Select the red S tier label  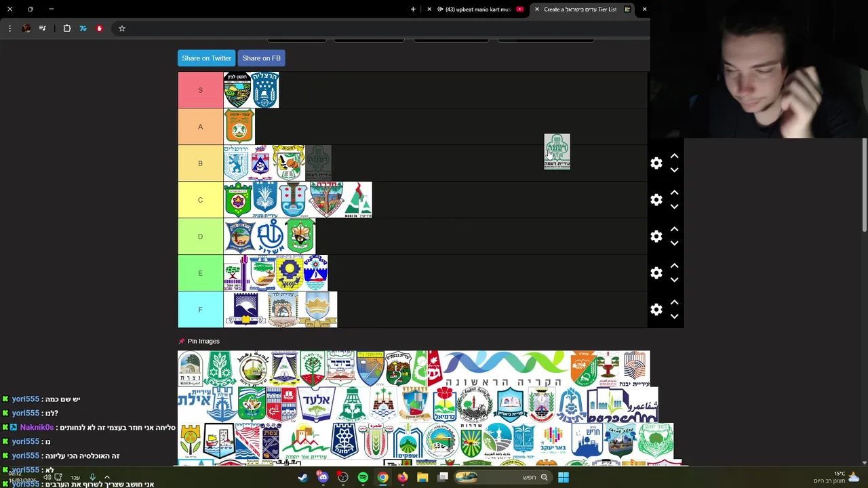pos(200,90)
